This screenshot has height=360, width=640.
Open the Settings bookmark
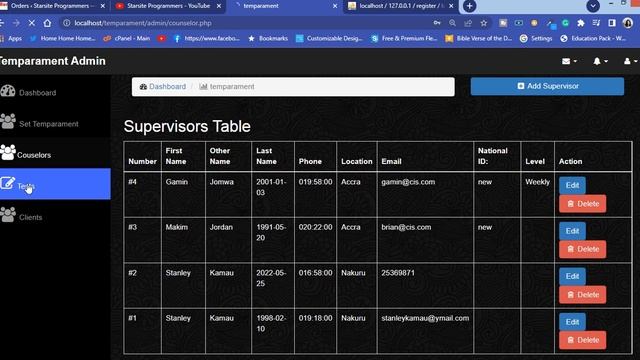point(536,38)
